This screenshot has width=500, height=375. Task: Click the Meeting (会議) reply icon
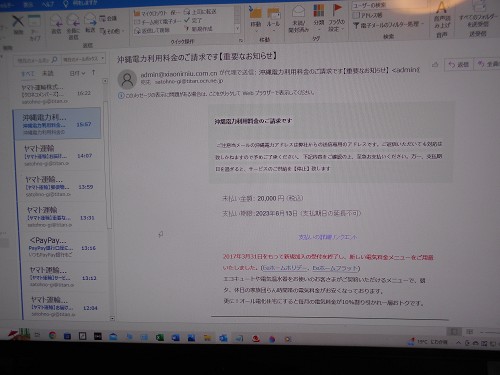coord(108,18)
